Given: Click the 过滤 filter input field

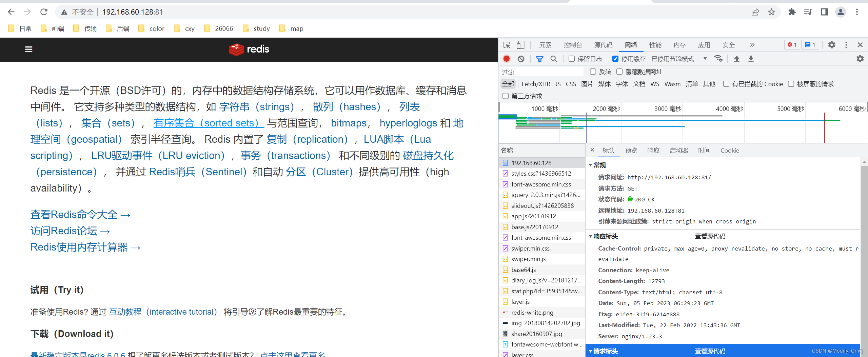Looking at the screenshot, I should coord(542,72).
